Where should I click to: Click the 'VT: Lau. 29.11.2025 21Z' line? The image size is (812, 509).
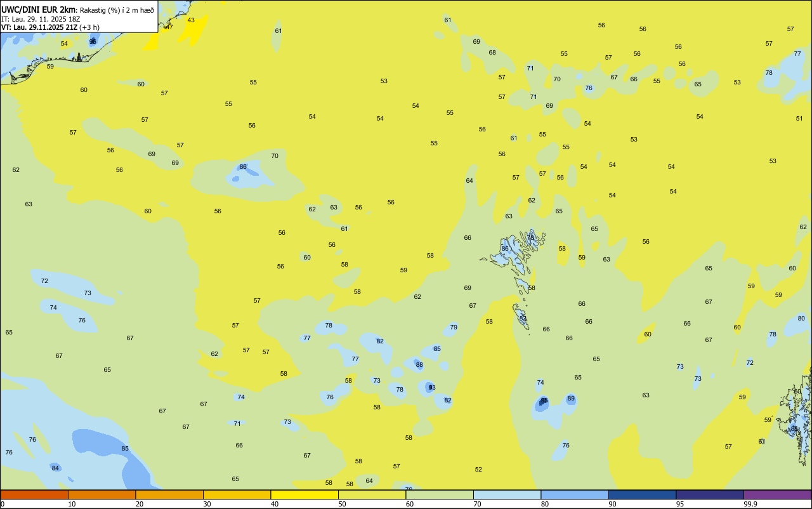point(39,27)
